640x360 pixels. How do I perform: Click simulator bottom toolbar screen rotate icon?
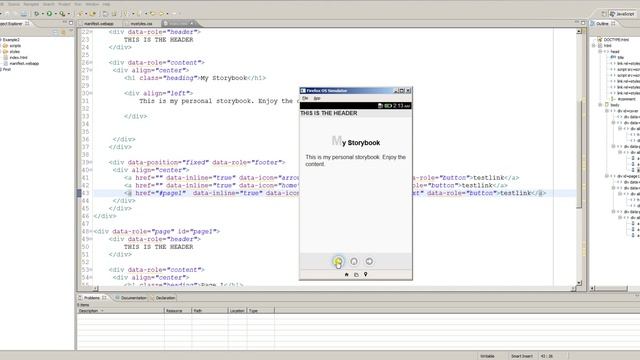click(356, 274)
